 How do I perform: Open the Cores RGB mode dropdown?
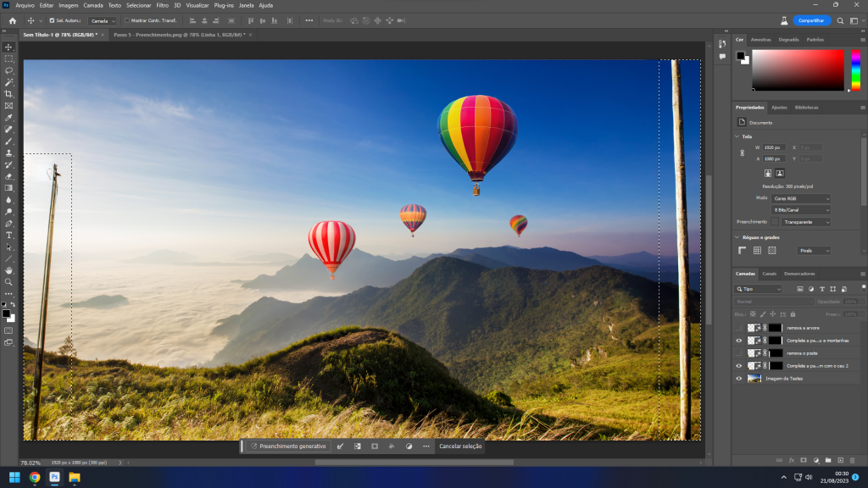800,198
